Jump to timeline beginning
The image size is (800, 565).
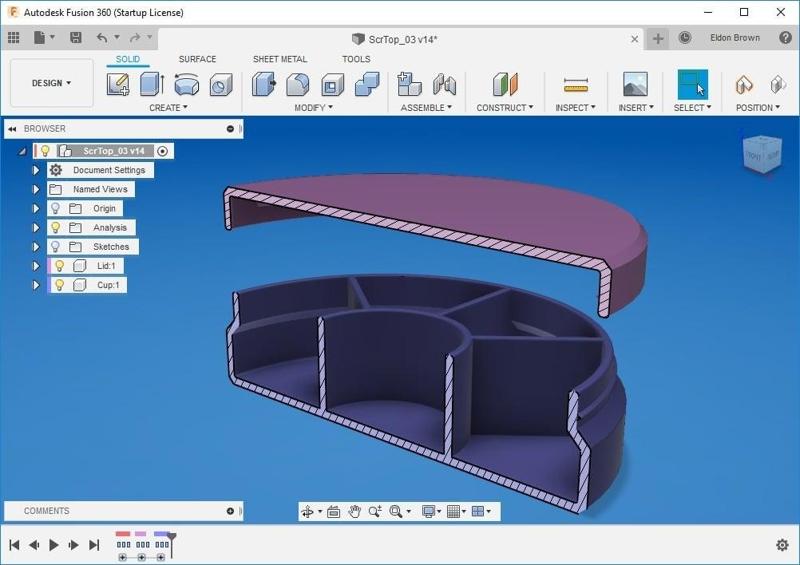14,545
